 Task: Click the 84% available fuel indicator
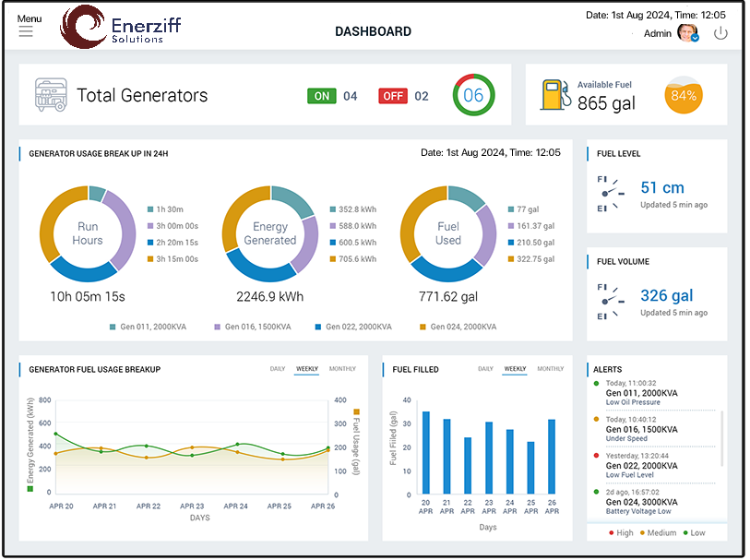684,95
